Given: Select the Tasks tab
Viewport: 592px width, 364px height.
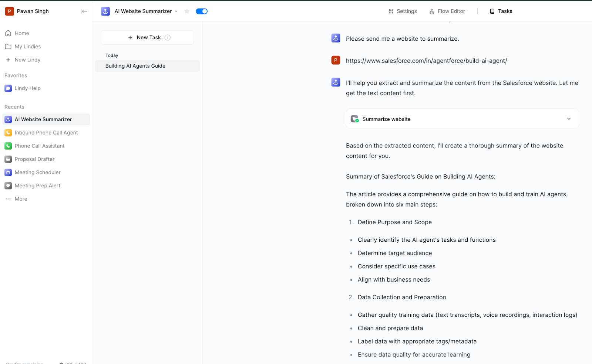Looking at the screenshot, I should pyautogui.click(x=501, y=11).
